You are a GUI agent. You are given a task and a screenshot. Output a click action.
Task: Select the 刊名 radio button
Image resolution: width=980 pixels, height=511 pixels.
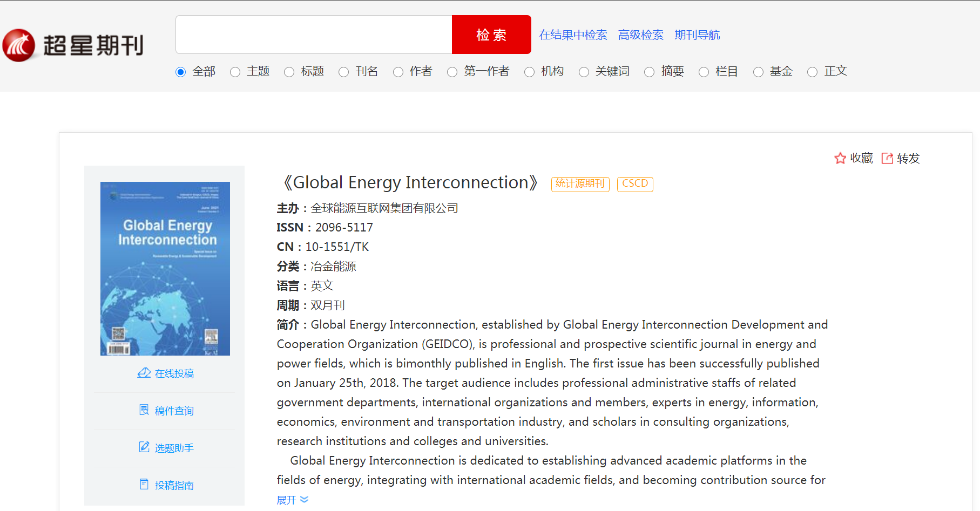(344, 72)
